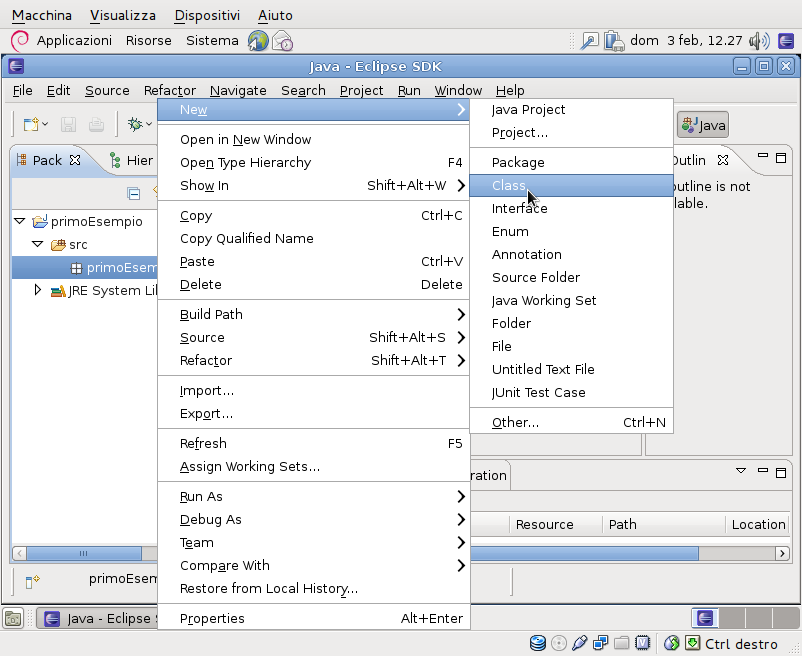
Task: Open the Navigate menu in menu bar
Action: coord(238,91)
